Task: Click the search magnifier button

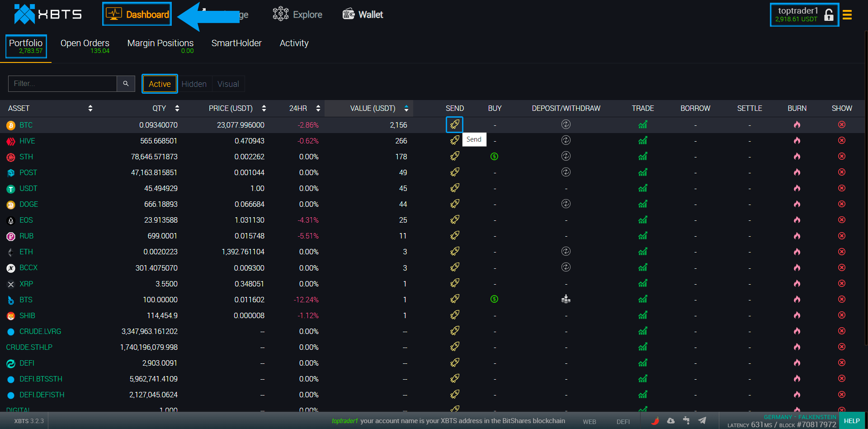Action: pos(126,84)
